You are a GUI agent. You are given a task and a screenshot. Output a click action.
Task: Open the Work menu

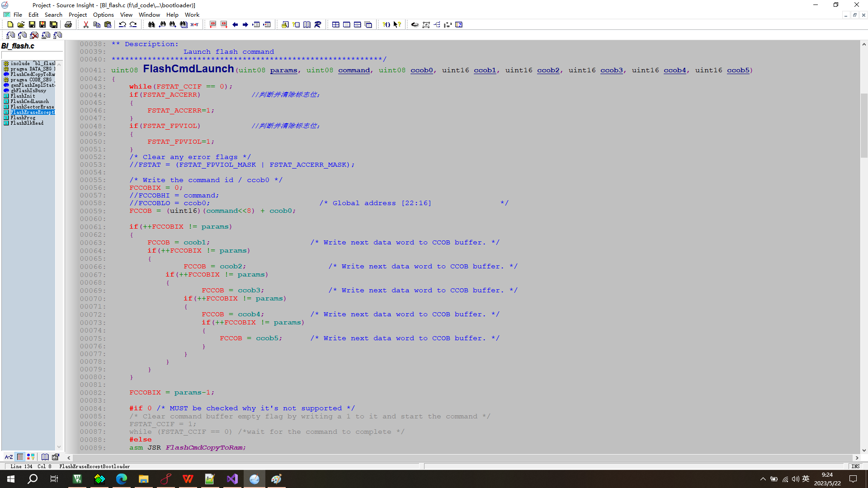click(x=192, y=15)
